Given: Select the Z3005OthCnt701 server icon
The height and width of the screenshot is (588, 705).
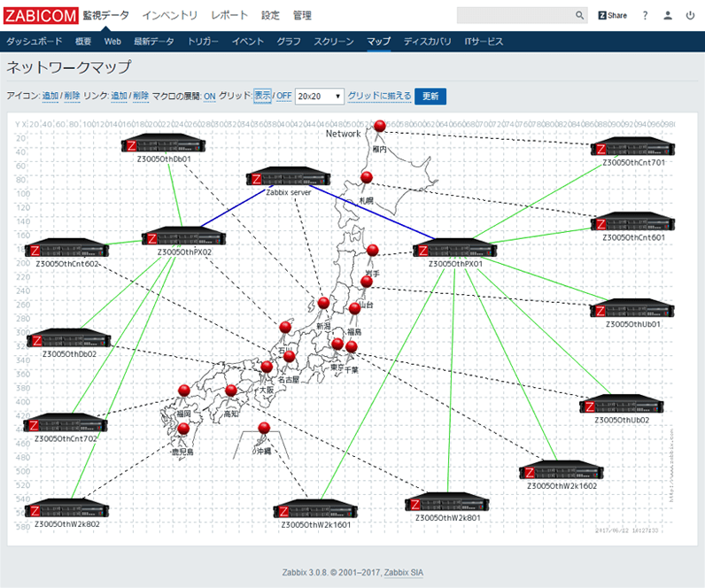Looking at the screenshot, I should pyautogui.click(x=633, y=146).
